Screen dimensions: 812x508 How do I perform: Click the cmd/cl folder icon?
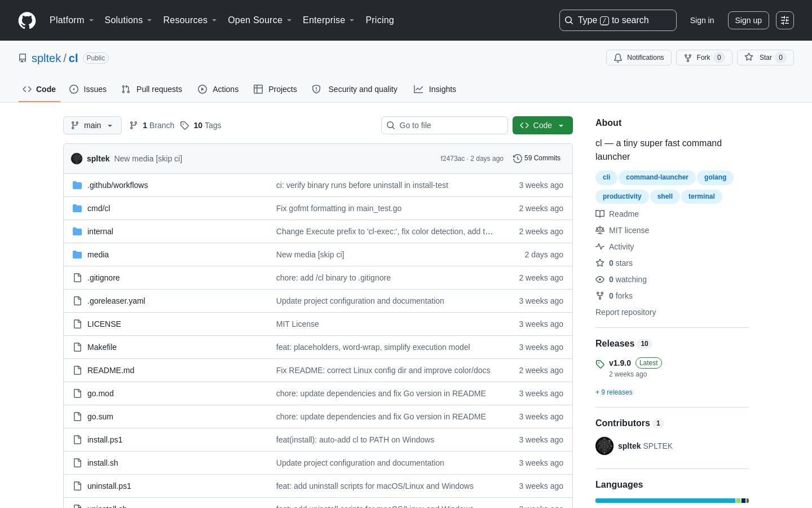click(x=77, y=208)
